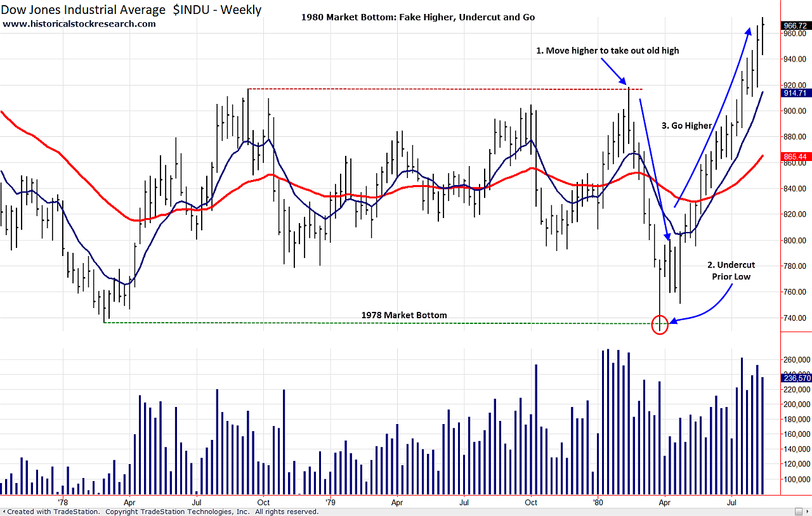Click the '80 year label on time axis

[x=598, y=502]
